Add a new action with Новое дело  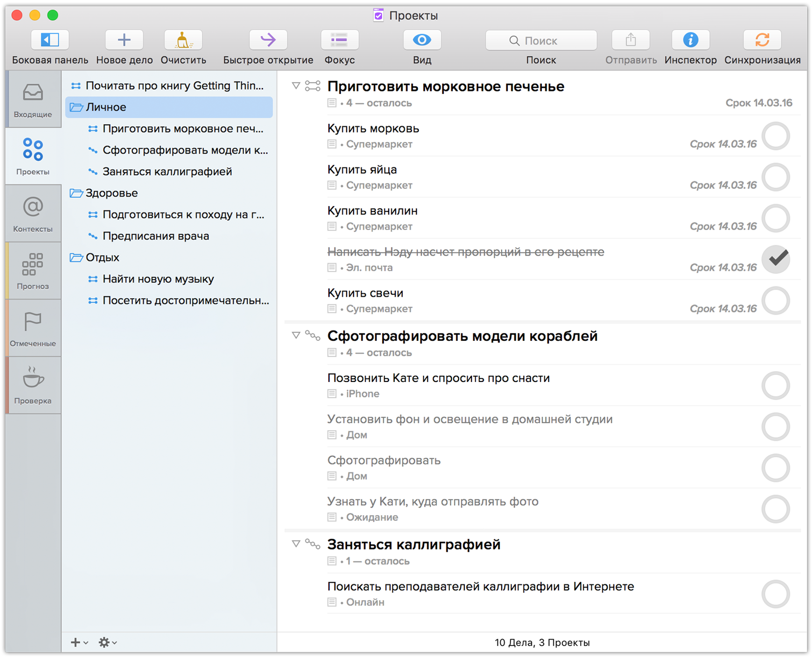[x=124, y=40]
